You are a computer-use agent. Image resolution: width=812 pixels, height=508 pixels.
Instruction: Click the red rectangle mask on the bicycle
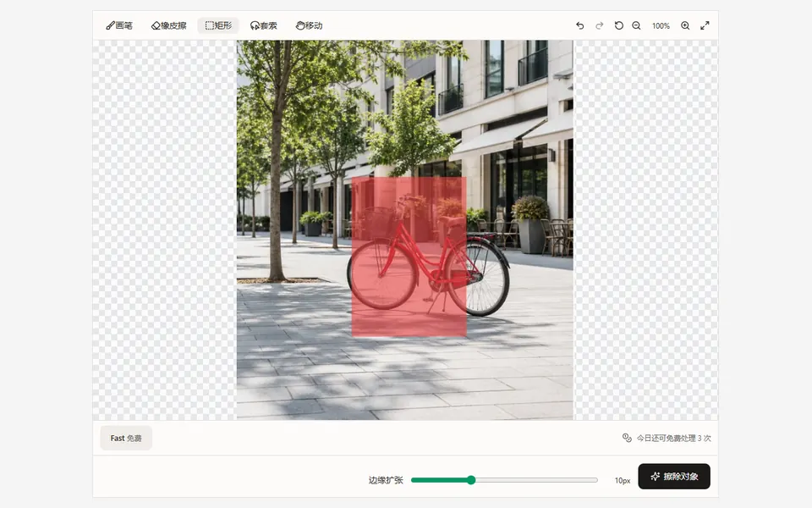409,257
